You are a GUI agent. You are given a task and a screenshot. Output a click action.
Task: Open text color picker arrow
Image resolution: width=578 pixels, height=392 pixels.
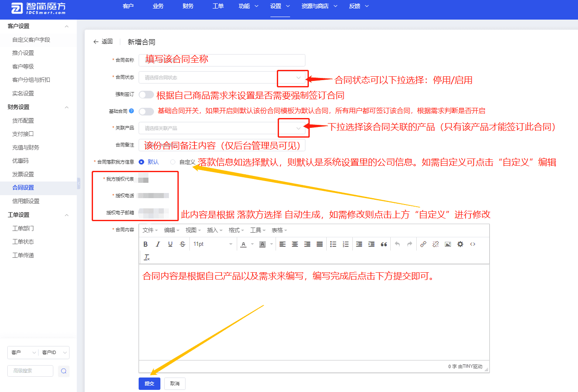click(252, 244)
